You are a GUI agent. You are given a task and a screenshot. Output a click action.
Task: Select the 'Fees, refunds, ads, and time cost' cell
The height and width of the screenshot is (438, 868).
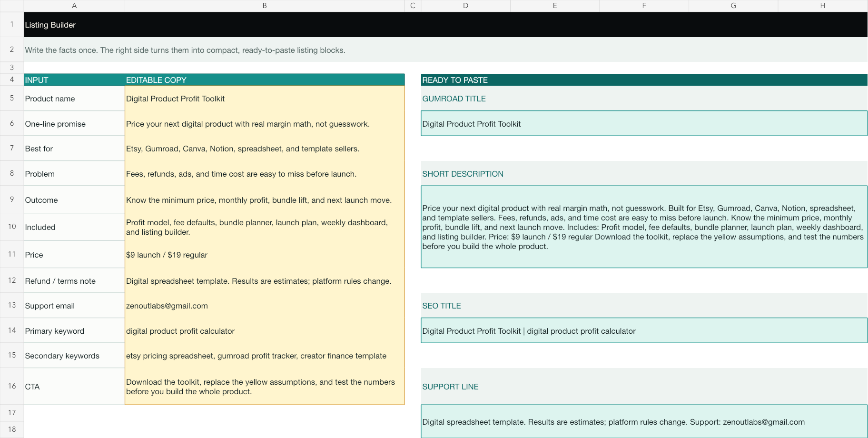[x=265, y=174]
